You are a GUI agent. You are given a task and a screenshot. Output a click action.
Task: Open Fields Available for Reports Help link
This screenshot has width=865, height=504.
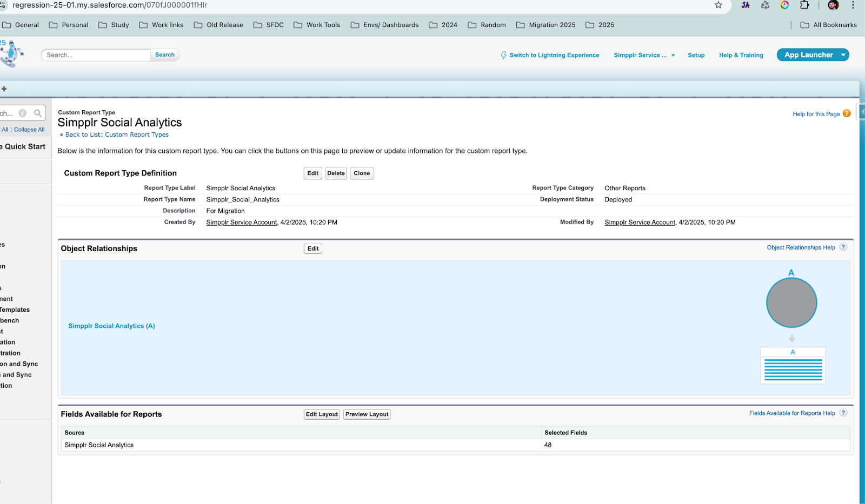[x=792, y=413]
